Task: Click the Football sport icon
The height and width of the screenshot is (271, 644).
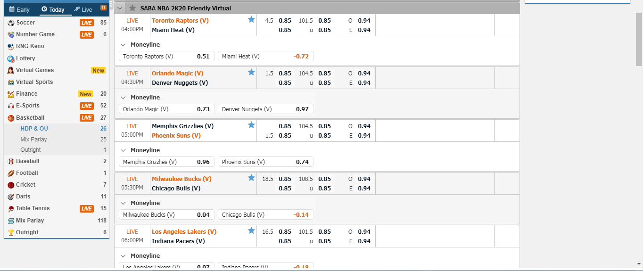Action: (x=11, y=173)
